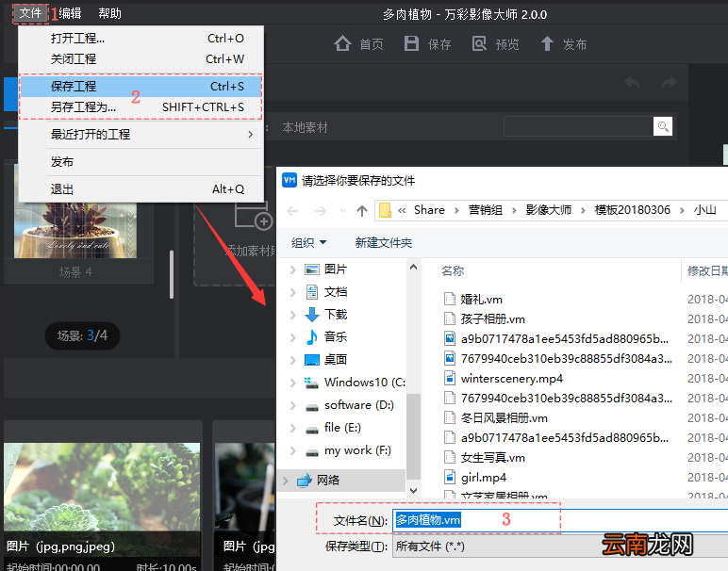This screenshot has height=571, width=728.
Task: Expand the Windows10 (C:) drive node
Action: click(x=292, y=383)
